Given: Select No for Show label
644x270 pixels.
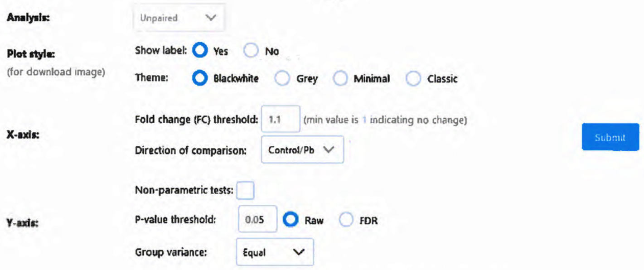Looking at the screenshot, I should (251, 51).
